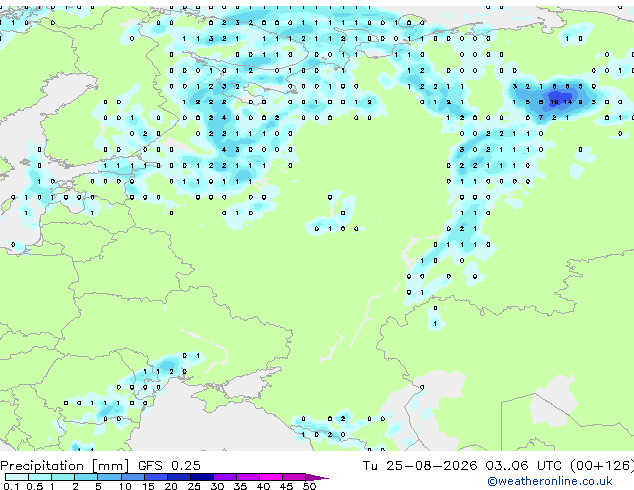
Task: Click the '25' legend scale label
Action: (x=194, y=486)
